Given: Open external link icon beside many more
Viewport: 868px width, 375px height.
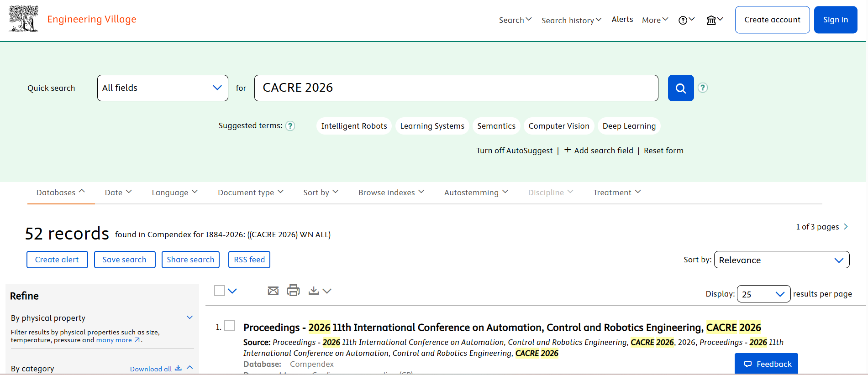Looking at the screenshot, I should [137, 340].
